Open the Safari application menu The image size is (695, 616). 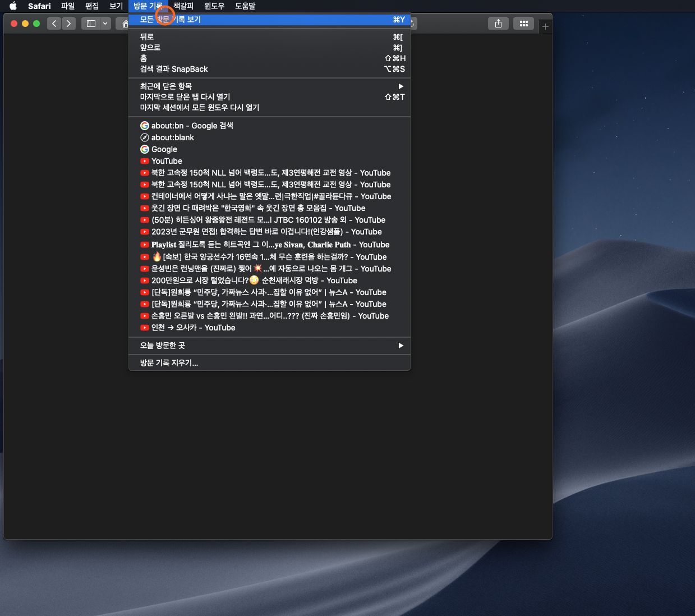(39, 6)
